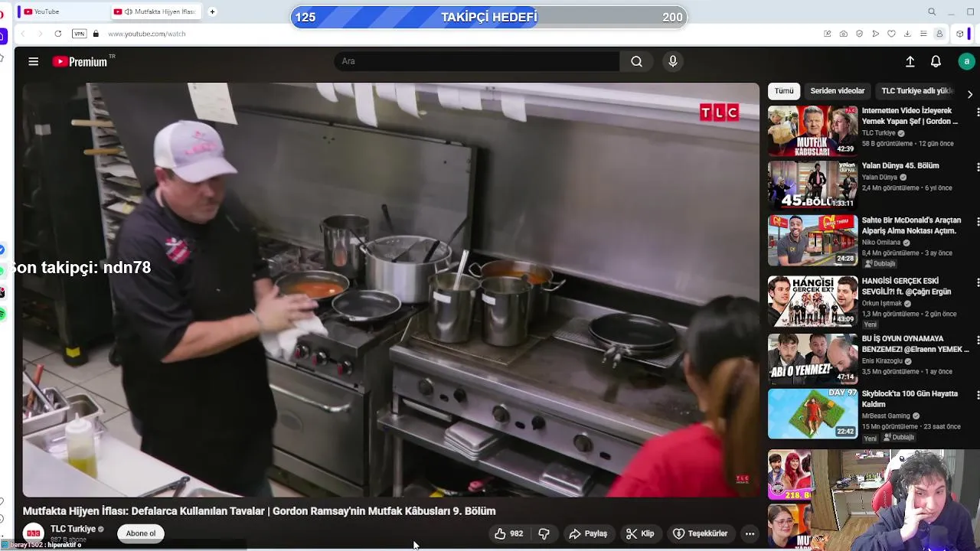The height and width of the screenshot is (551, 980).
Task: Open the edit page pencil icon
Action: tap(827, 34)
